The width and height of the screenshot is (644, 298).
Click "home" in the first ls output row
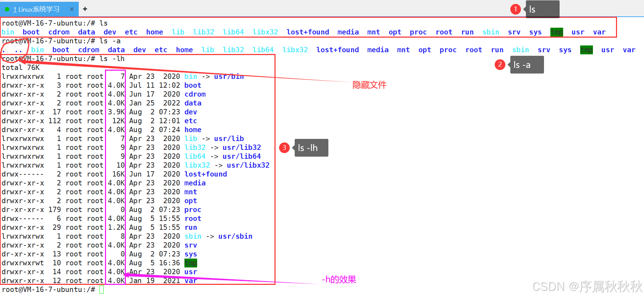(x=155, y=32)
